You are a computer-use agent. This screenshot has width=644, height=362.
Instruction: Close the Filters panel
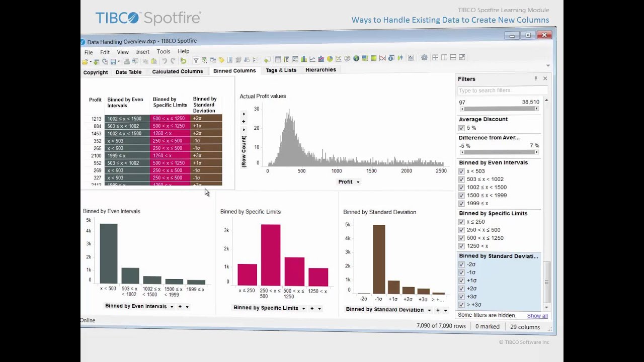tap(545, 78)
